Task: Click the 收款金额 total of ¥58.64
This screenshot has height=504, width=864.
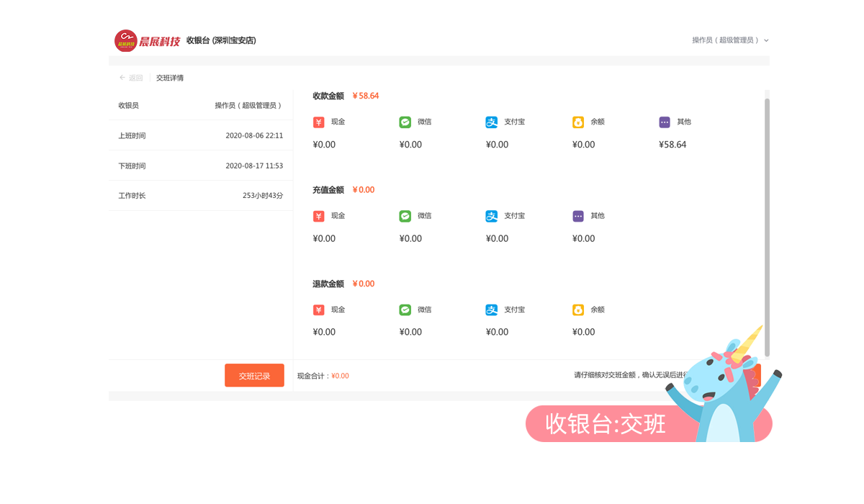Action: pos(366,96)
